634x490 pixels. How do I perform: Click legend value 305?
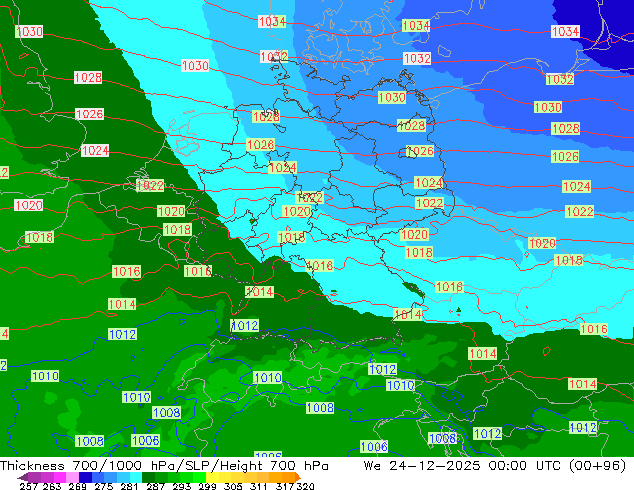coord(233,486)
